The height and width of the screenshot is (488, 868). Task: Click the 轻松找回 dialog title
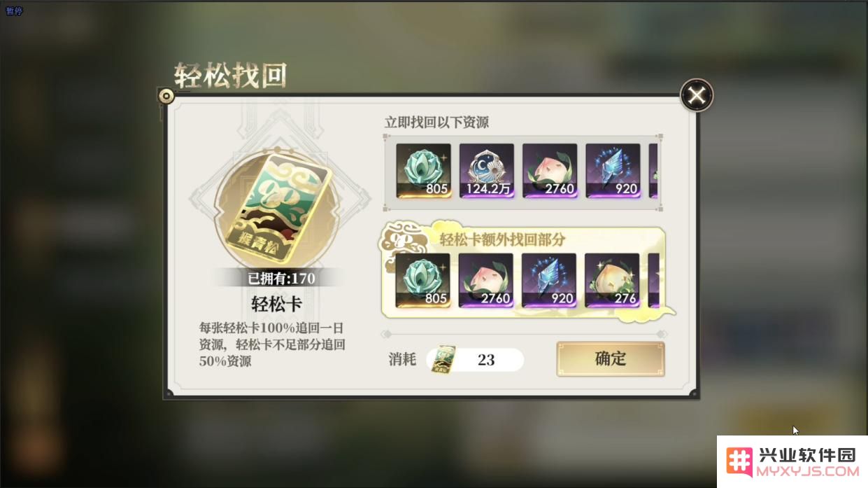(231, 76)
